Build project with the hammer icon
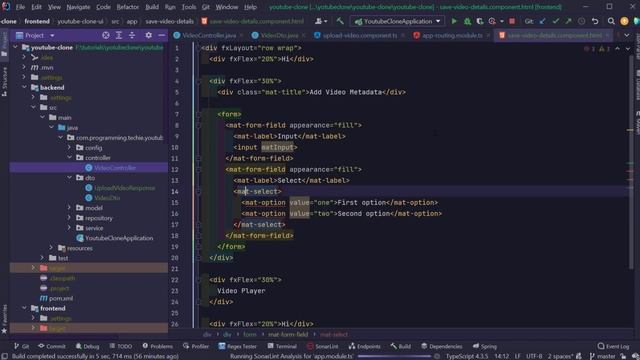 [340, 21]
